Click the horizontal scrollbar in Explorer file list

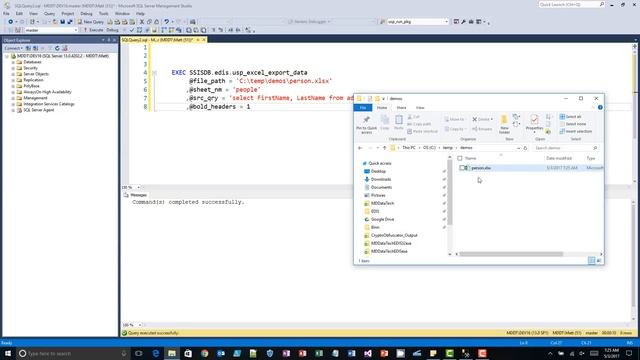(x=510, y=254)
